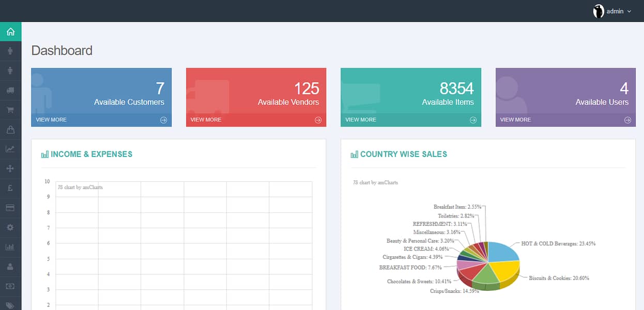
Task: Click the chart icon beside Income & Expenses
Action: 45,154
